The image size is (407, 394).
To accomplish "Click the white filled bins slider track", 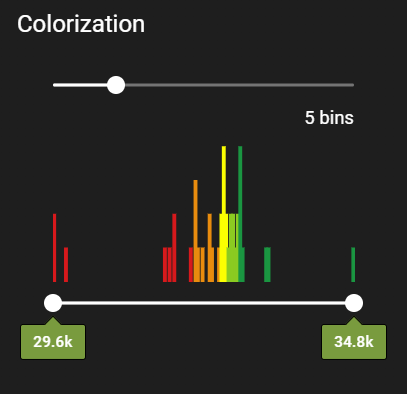I will point(80,85).
